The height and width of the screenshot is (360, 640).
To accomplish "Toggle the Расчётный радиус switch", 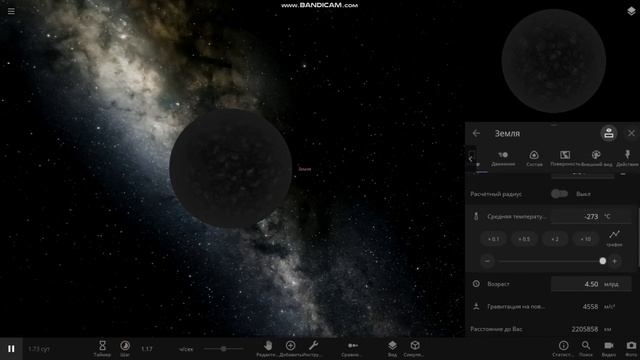I will (x=559, y=194).
